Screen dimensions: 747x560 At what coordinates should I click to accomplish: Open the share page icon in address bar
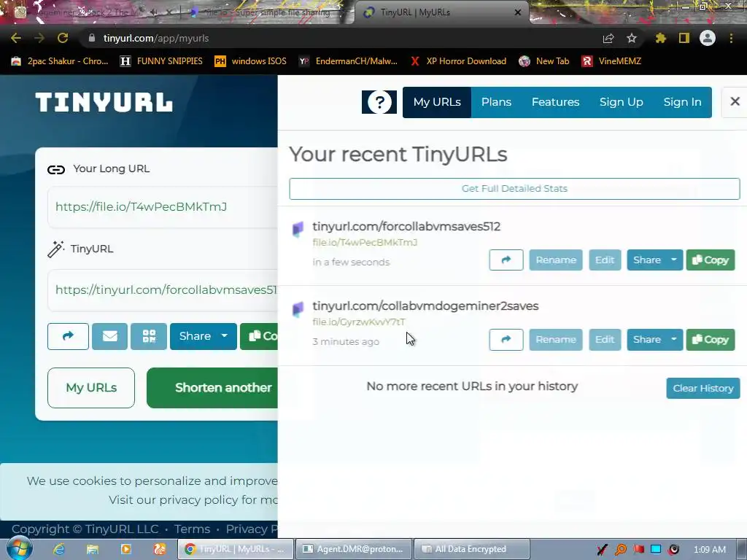(x=608, y=38)
